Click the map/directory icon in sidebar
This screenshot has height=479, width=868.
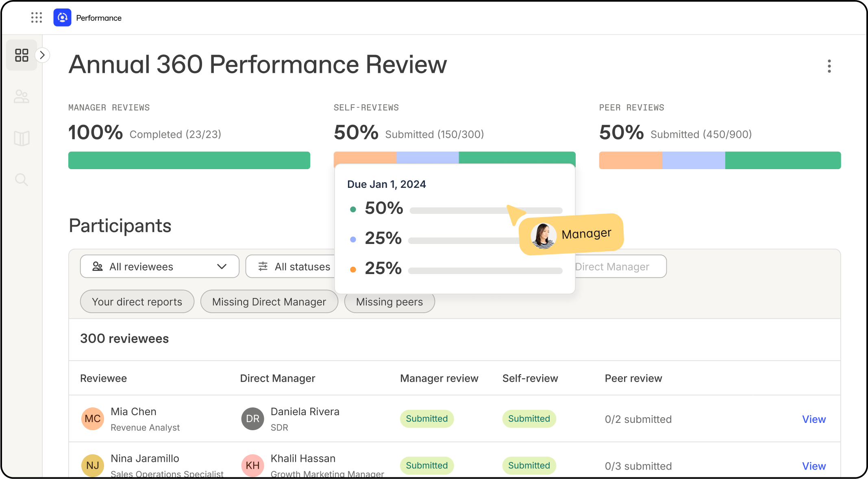[22, 136]
